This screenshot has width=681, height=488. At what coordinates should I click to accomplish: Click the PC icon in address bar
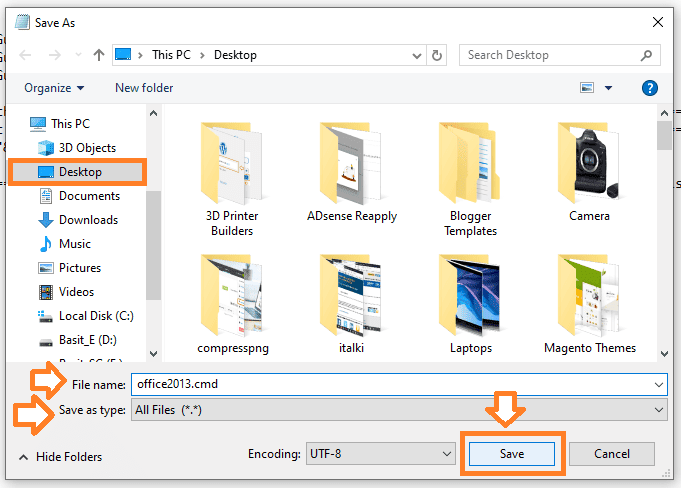123,55
